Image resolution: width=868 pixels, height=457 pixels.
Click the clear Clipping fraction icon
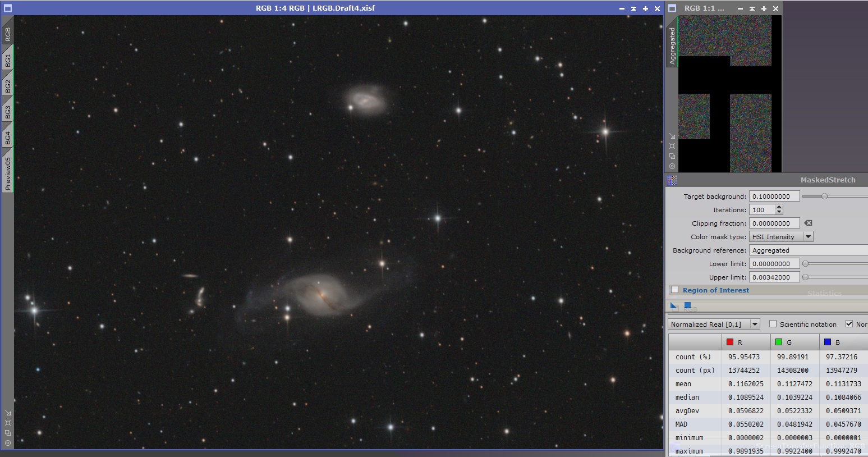[x=808, y=223]
